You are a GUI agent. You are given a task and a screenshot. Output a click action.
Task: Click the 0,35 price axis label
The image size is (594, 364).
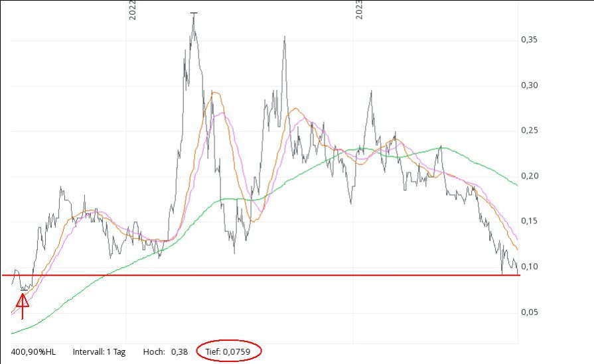point(529,40)
